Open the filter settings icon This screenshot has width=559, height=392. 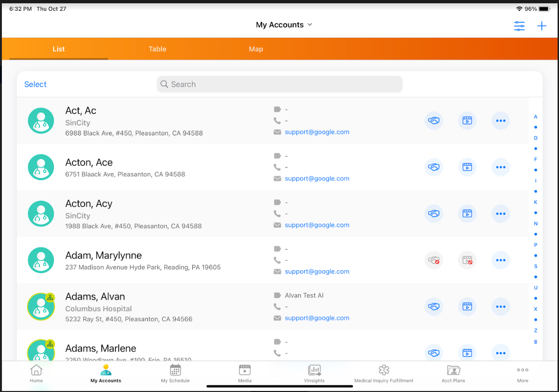point(519,26)
